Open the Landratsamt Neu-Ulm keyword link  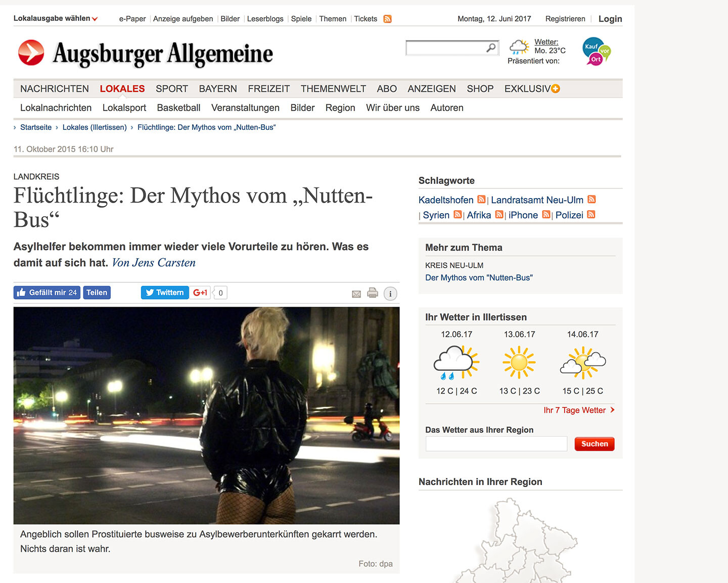(x=537, y=200)
